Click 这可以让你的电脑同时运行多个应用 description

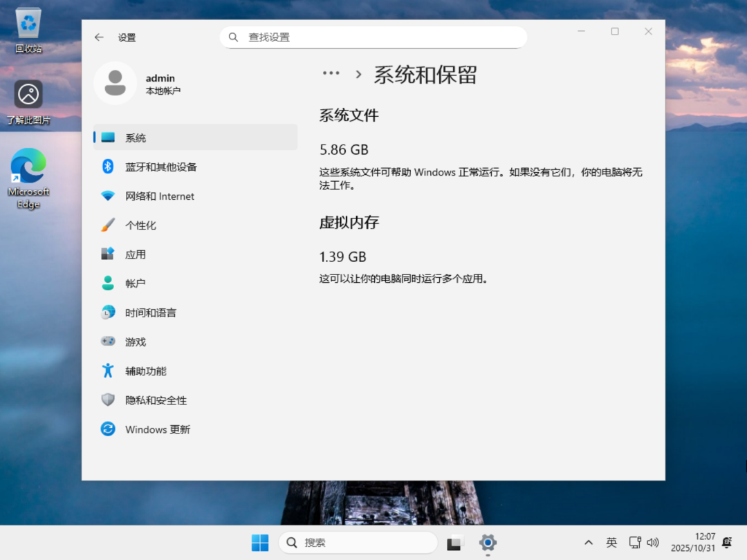pyautogui.click(x=403, y=279)
